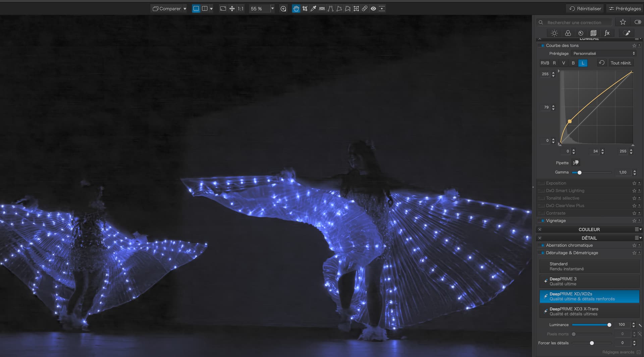Activate the Horizon leveling tool
The width and height of the screenshot is (644, 357).
point(322,9)
